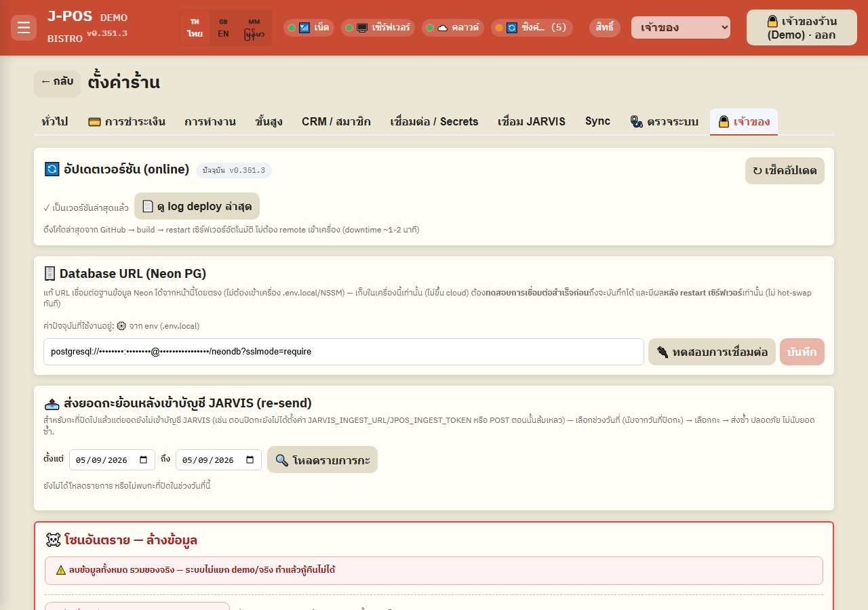Click the ตั้งแต่ start date field
This screenshot has width=868, height=610.
(x=112, y=460)
